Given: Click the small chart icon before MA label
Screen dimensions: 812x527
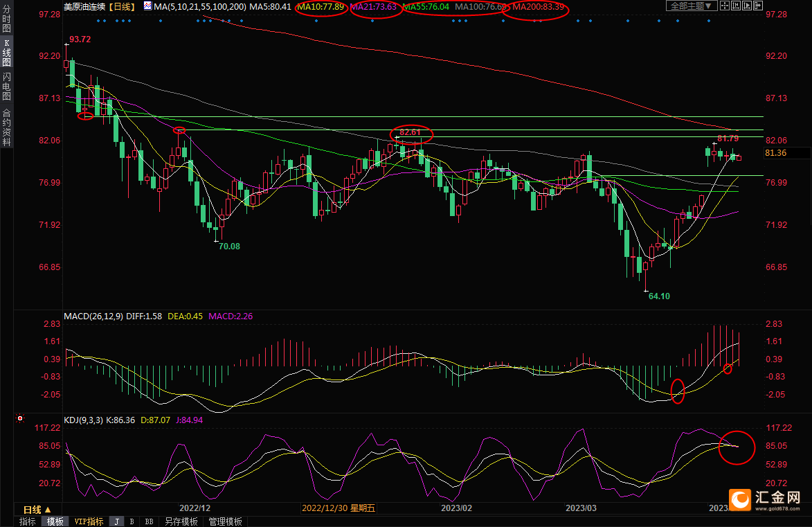Looking at the screenshot, I should [x=147, y=6].
